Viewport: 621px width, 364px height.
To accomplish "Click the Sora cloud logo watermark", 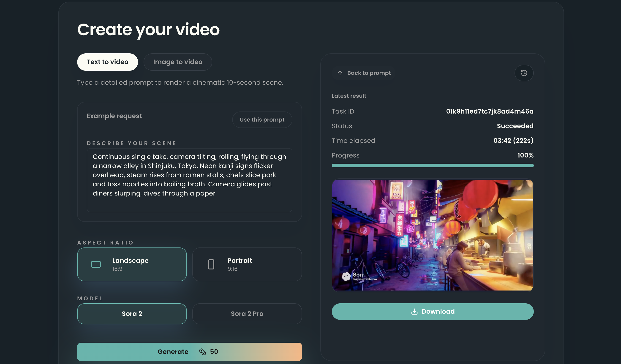I will [346, 276].
